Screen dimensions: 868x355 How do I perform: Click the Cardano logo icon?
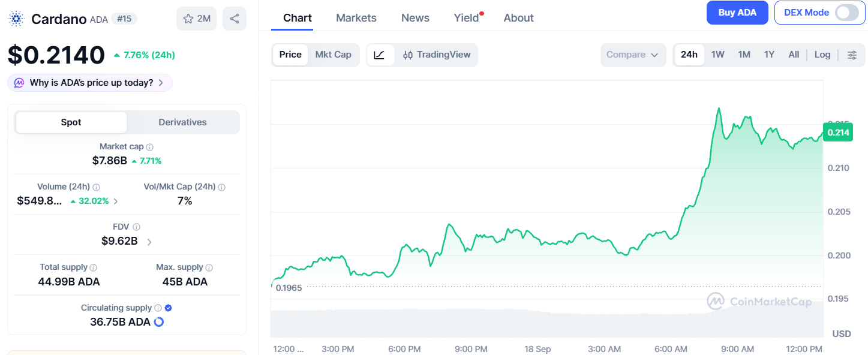(x=16, y=19)
